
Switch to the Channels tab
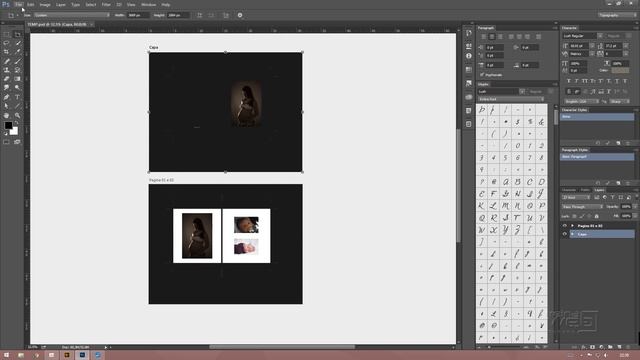point(569,190)
